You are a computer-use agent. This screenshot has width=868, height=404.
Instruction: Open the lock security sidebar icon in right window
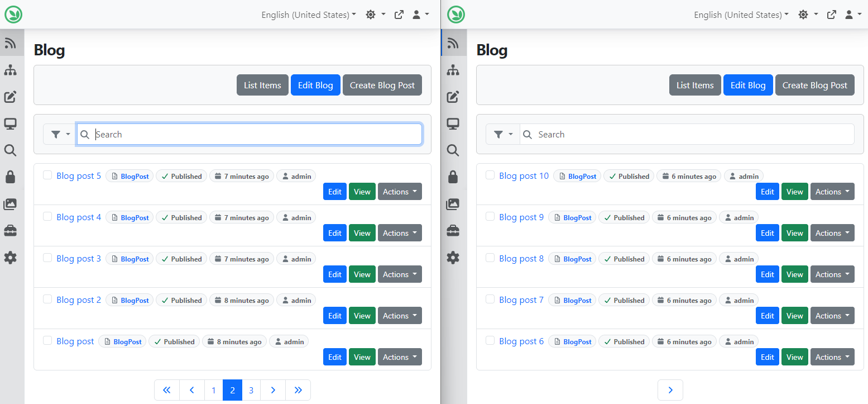click(453, 177)
